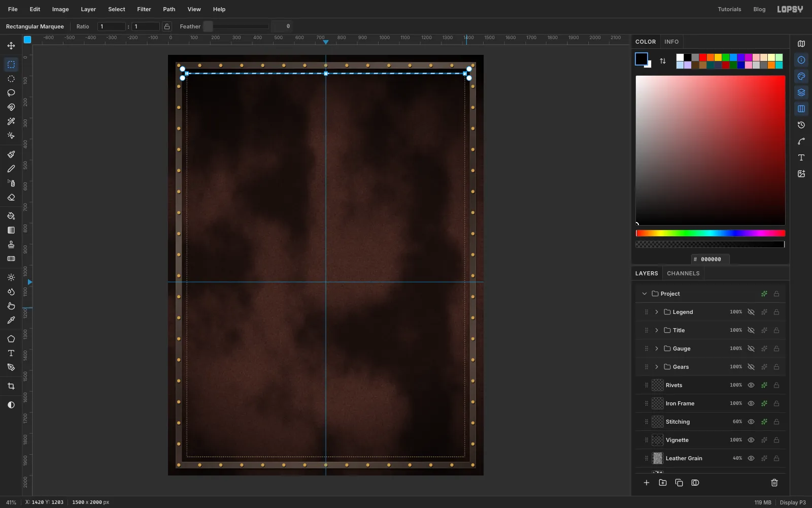Select the Lasso tool
This screenshot has height=508, width=812.
click(x=11, y=93)
